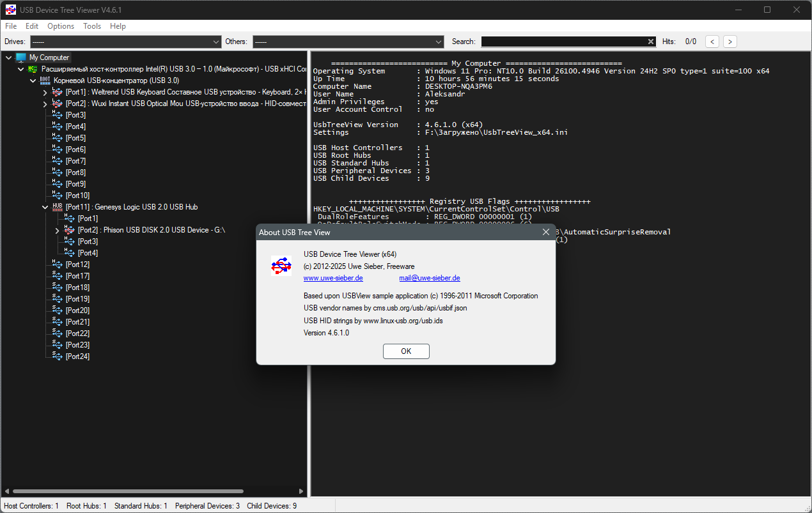Viewport: 812px width, 513px height.
Task: Click OK in the About dialog
Action: (x=406, y=351)
